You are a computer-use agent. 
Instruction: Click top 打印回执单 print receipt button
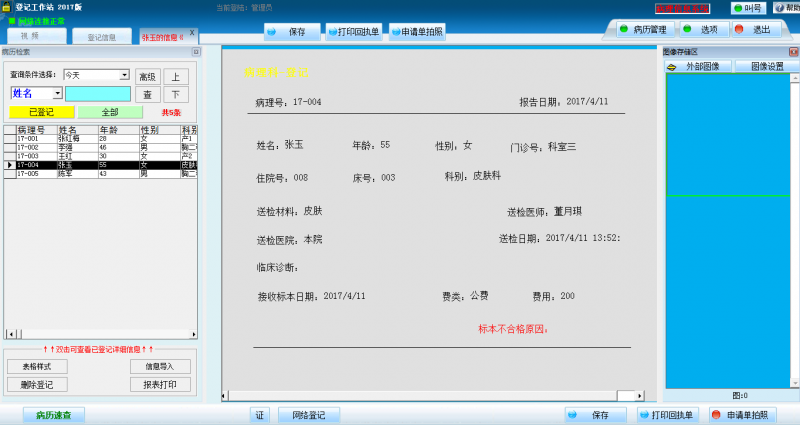[x=353, y=32]
